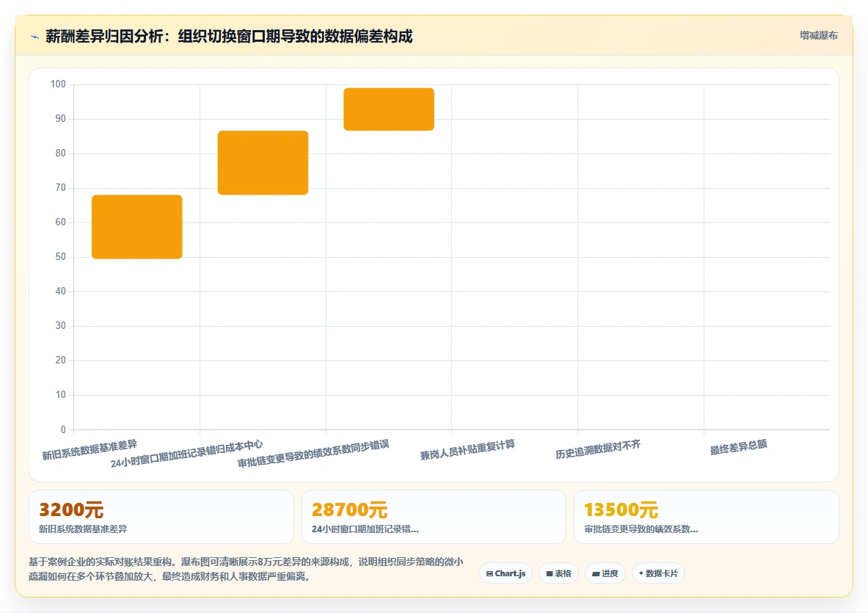
Task: Select the 数据卡片 tag chip
Action: coord(658,573)
